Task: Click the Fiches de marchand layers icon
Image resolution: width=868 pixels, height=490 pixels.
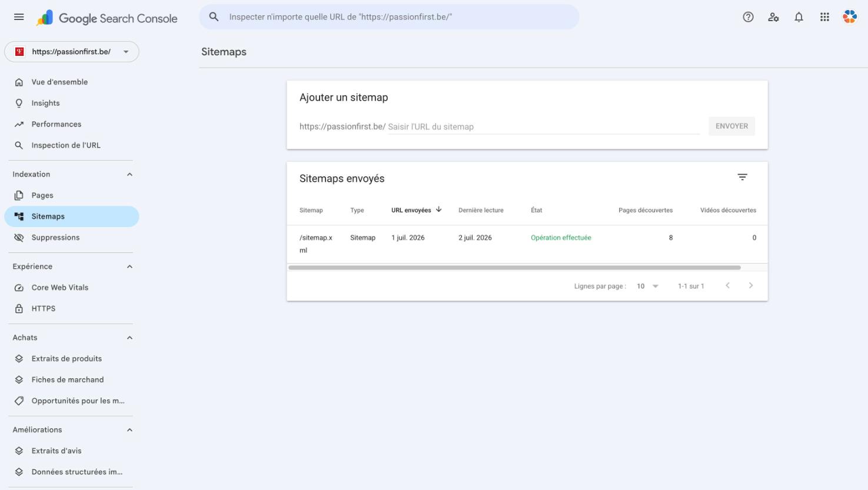Action: pos(19,380)
